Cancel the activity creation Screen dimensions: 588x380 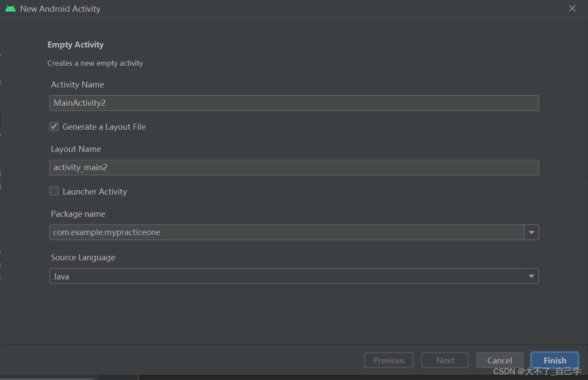pos(500,360)
